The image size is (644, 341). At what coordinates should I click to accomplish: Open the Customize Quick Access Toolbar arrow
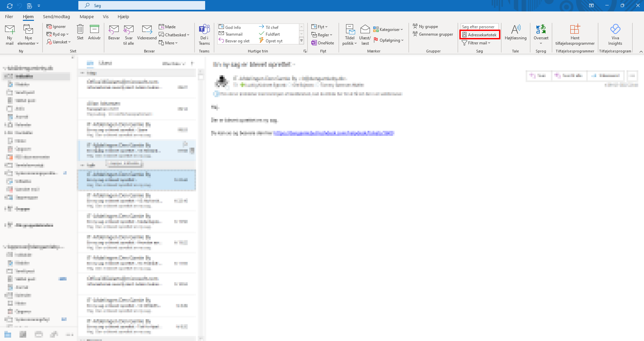39,6
